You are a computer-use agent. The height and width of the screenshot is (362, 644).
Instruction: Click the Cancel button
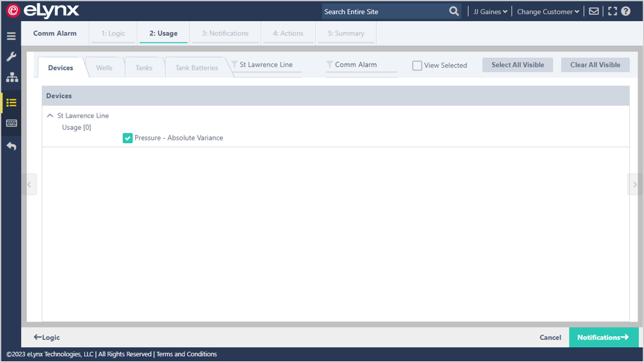pos(550,338)
